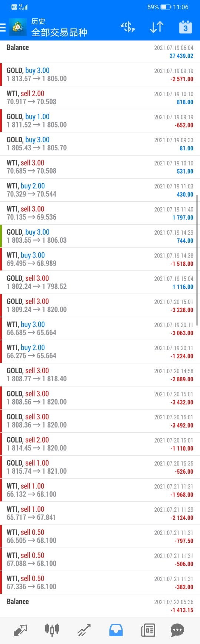The image size is (200, 644).
Task: Tap the 全部交易品种 all symbols title
Action: tap(59, 33)
